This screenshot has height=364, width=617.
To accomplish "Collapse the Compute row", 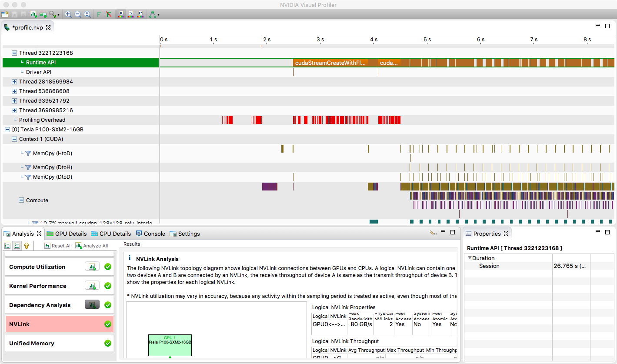I will 20,200.
